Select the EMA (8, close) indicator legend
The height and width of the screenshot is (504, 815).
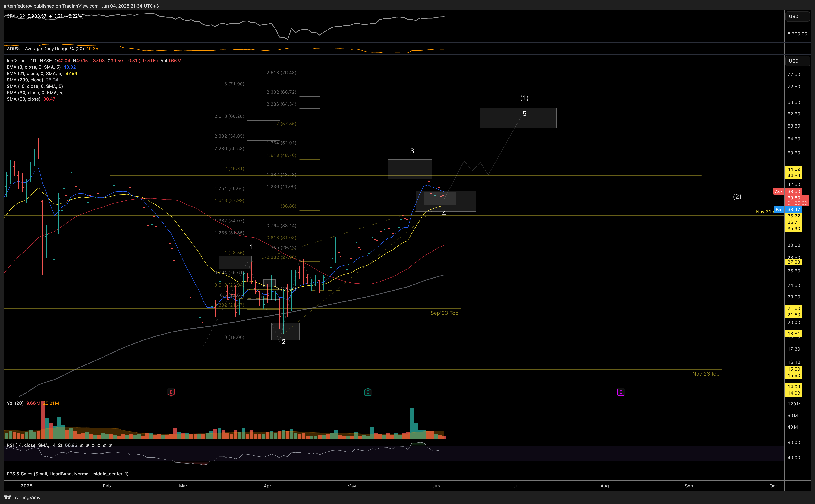tap(34, 67)
